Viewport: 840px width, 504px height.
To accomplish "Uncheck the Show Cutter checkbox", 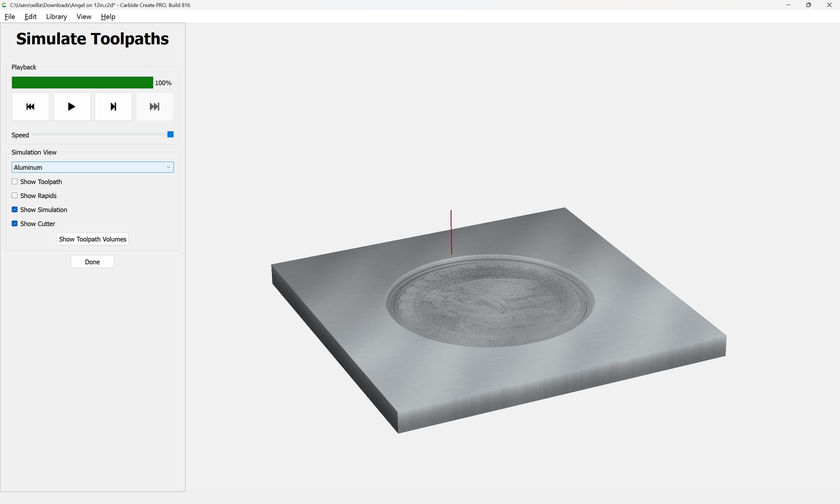I will click(x=14, y=224).
